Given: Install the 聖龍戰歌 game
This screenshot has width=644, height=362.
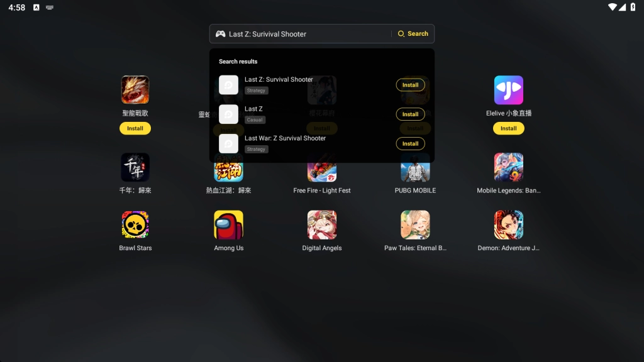Looking at the screenshot, I should coord(135,128).
